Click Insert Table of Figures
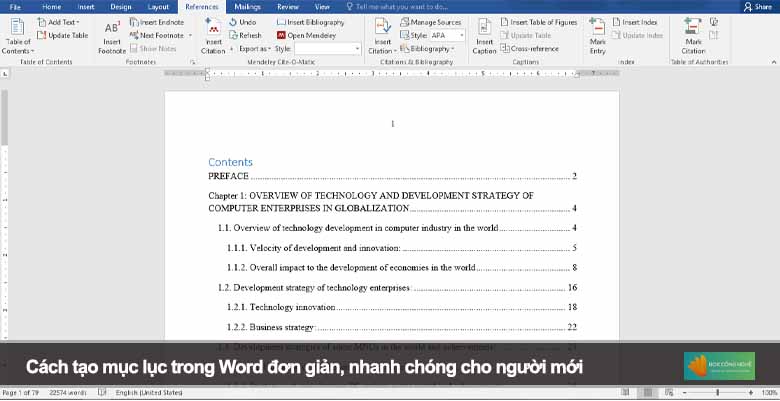This screenshot has width=780, height=401. coord(539,22)
